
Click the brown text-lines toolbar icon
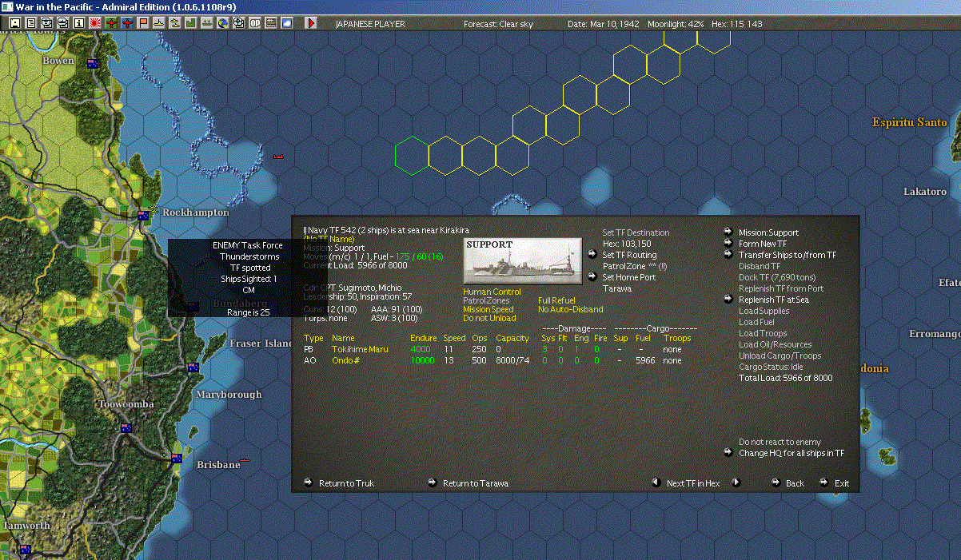pyautogui.click(x=271, y=23)
